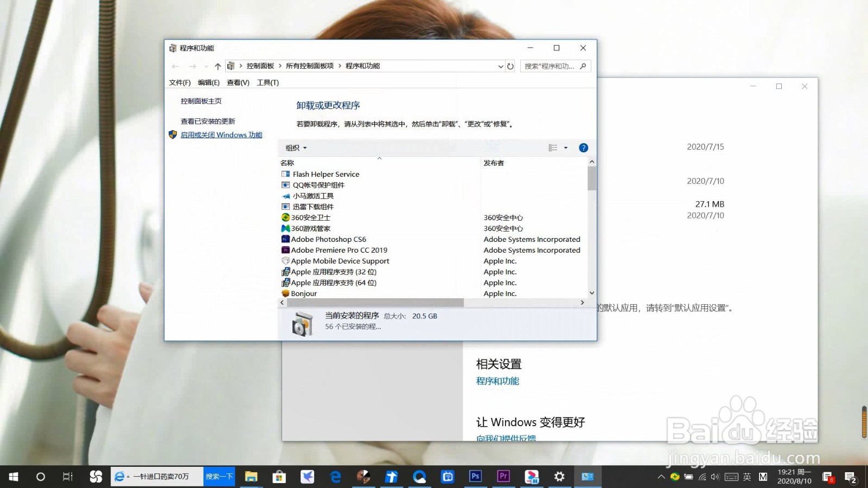Open Windows Settings from the taskbar
Image resolution: width=868 pixels, height=488 pixels.
[x=559, y=477]
